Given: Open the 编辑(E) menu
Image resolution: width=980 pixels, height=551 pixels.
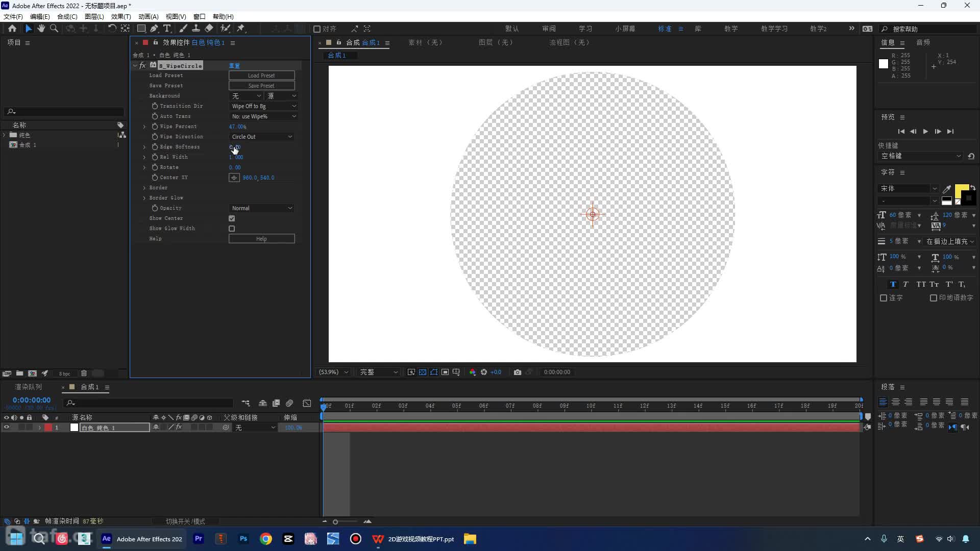Looking at the screenshot, I should 40,17.
